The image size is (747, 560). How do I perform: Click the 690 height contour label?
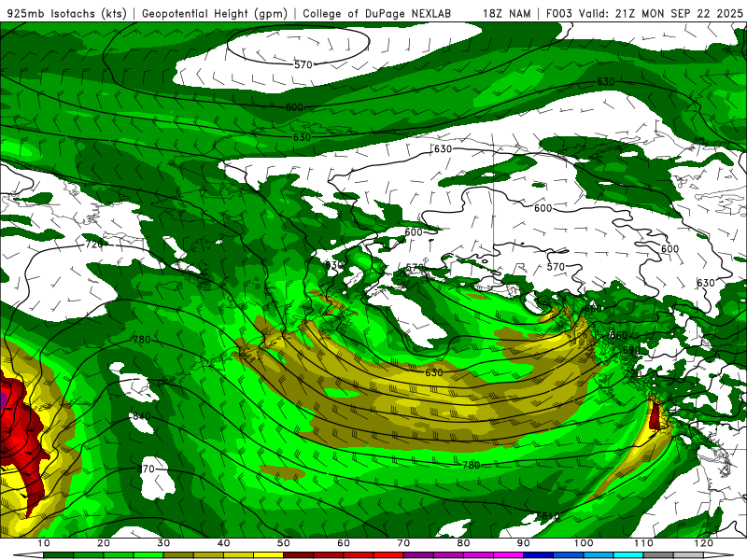(x=631, y=350)
